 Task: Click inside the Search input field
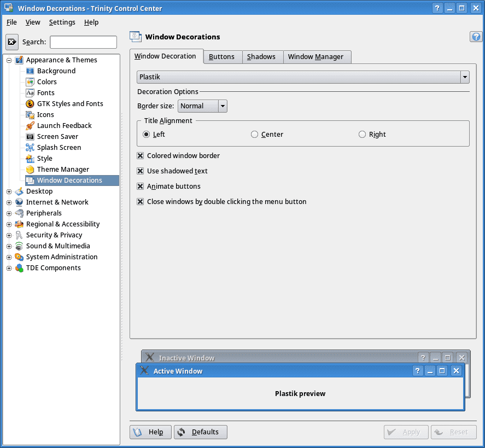84,42
